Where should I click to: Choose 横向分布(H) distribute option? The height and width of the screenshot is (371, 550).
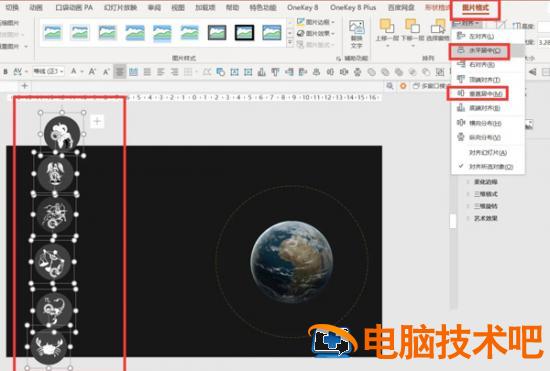[488, 123]
